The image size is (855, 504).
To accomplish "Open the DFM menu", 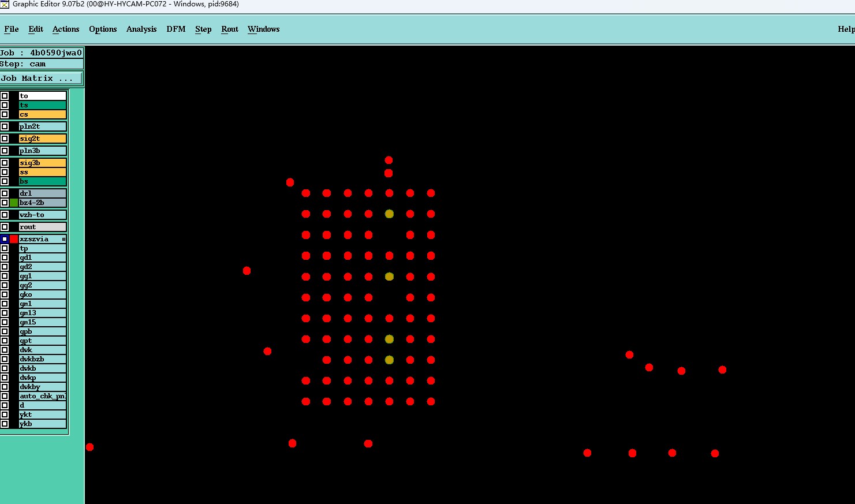I will click(176, 29).
